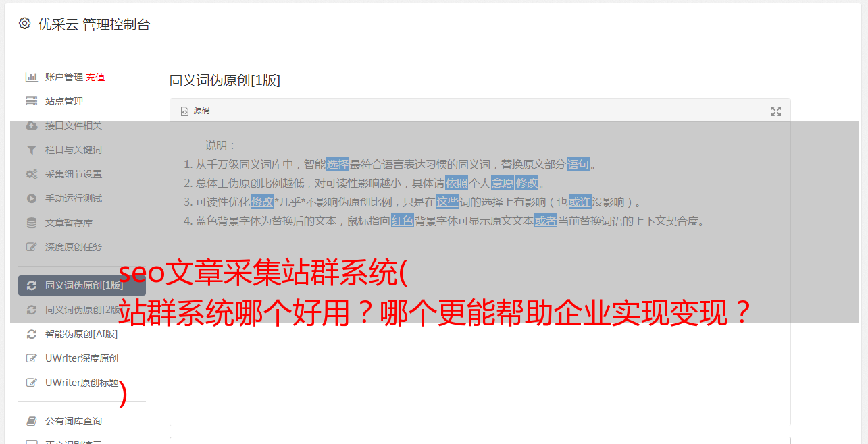Screen dimensions: 868x444
Task: Click the 源码 source code button
Action: (x=195, y=111)
